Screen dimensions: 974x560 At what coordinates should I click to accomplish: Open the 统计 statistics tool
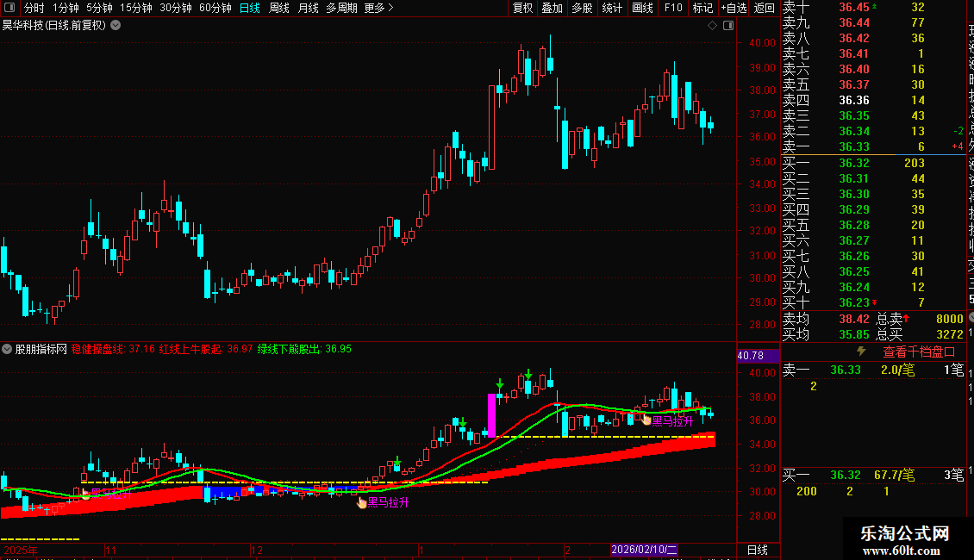pyautogui.click(x=612, y=8)
